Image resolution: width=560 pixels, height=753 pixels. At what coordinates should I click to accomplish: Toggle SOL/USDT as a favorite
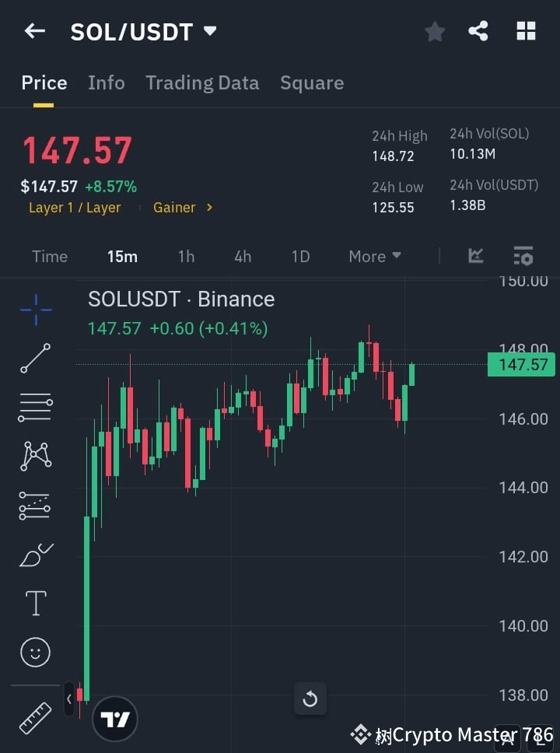[x=434, y=31]
